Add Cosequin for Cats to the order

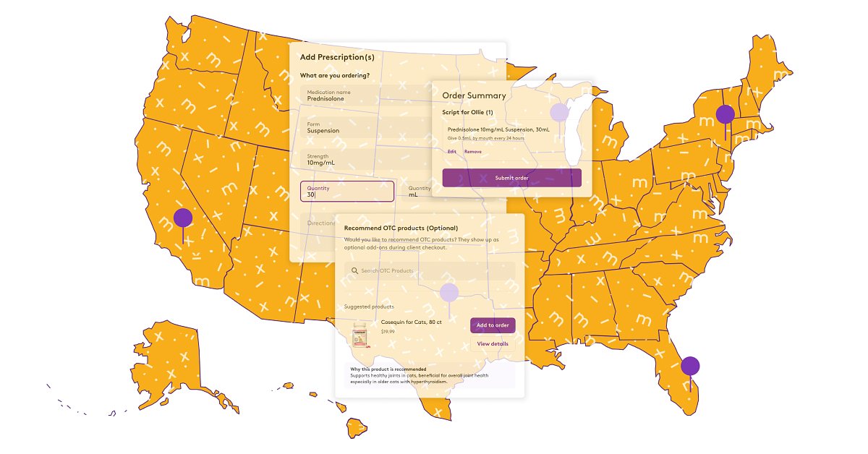tap(493, 325)
